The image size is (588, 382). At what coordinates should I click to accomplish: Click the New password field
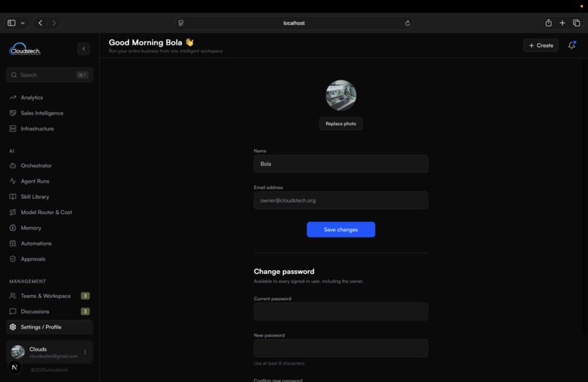tap(341, 348)
